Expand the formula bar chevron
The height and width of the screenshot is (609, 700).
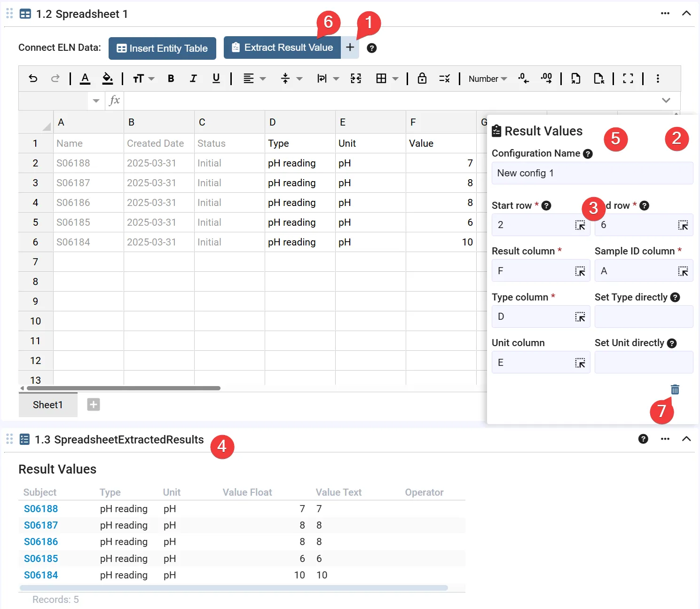[x=666, y=100]
